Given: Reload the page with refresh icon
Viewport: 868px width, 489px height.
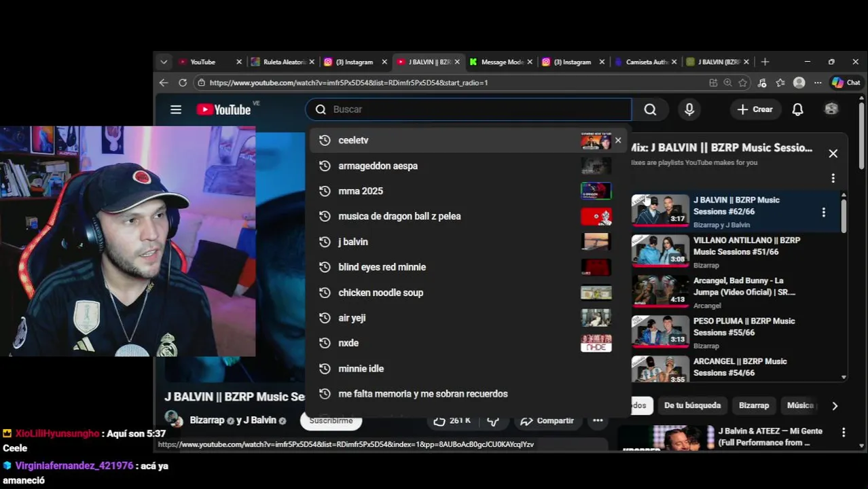Looking at the screenshot, I should pyautogui.click(x=183, y=82).
